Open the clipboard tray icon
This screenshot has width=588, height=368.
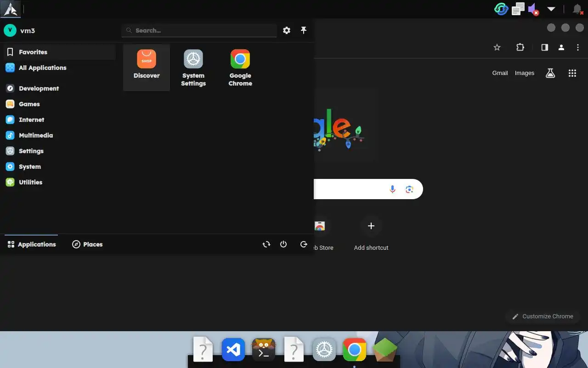[518, 9]
